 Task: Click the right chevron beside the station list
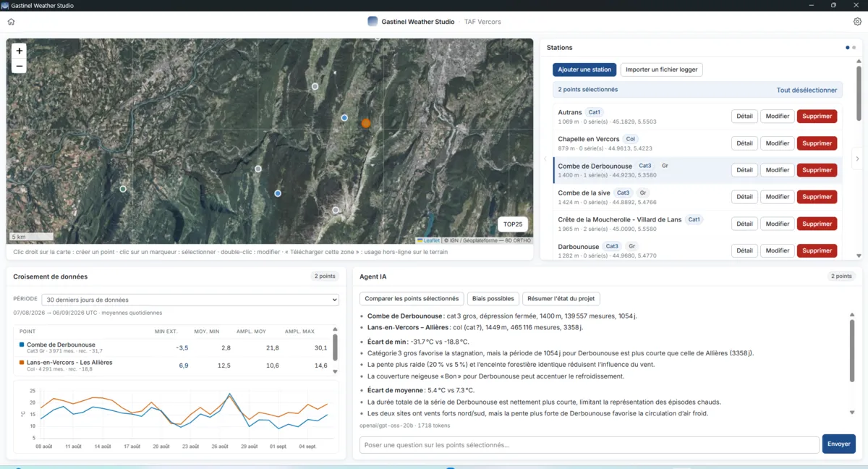(x=857, y=159)
